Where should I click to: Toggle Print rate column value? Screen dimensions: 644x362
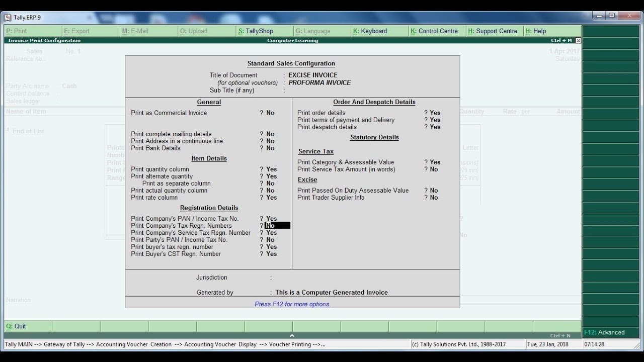[x=271, y=198]
